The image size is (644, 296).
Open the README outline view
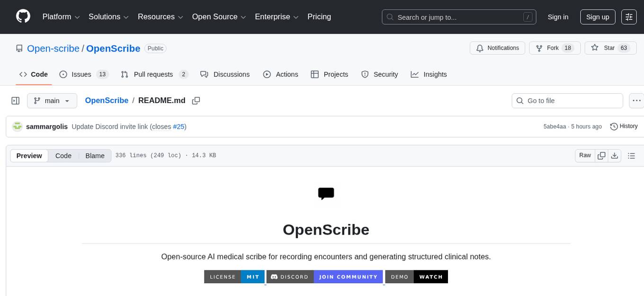point(632,155)
